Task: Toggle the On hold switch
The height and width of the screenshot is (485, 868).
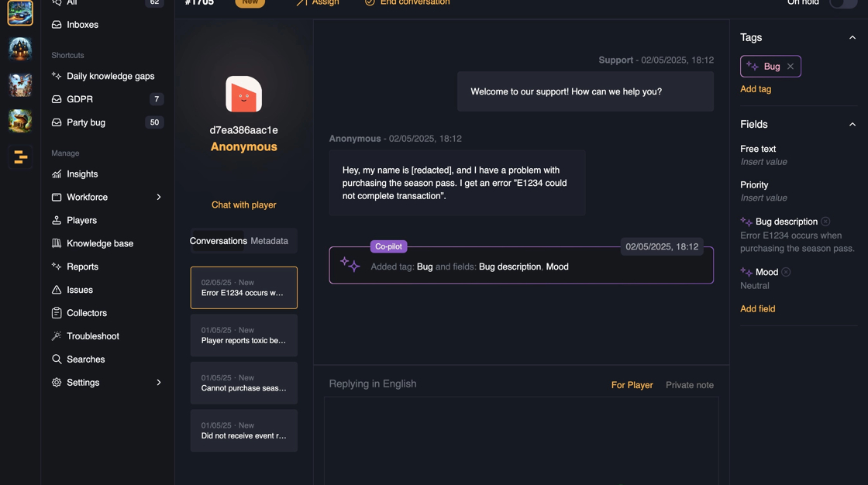Action: click(842, 3)
